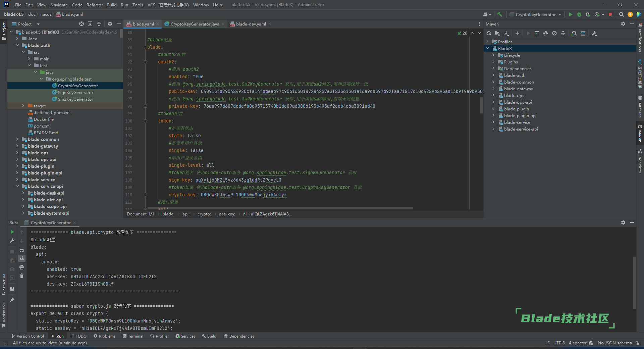Collapse all in Project tool window
Image resolution: width=644 pixels, height=349 pixels.
coord(99,24)
